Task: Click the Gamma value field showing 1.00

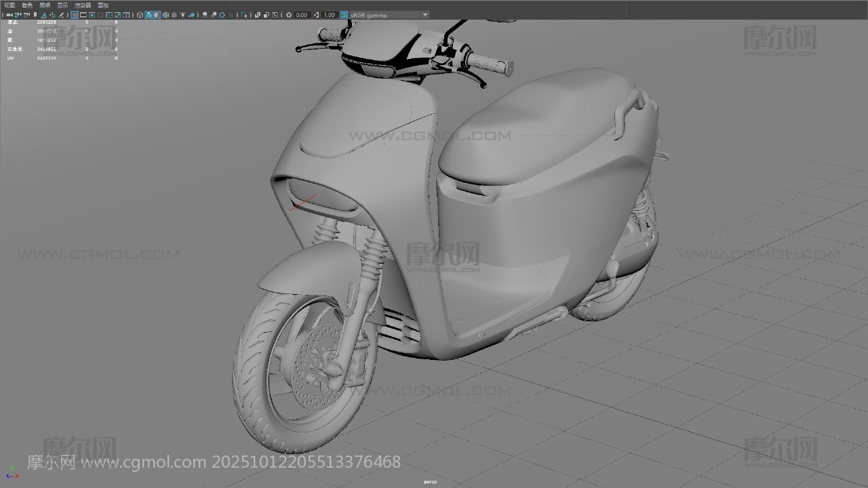Action: click(x=329, y=15)
